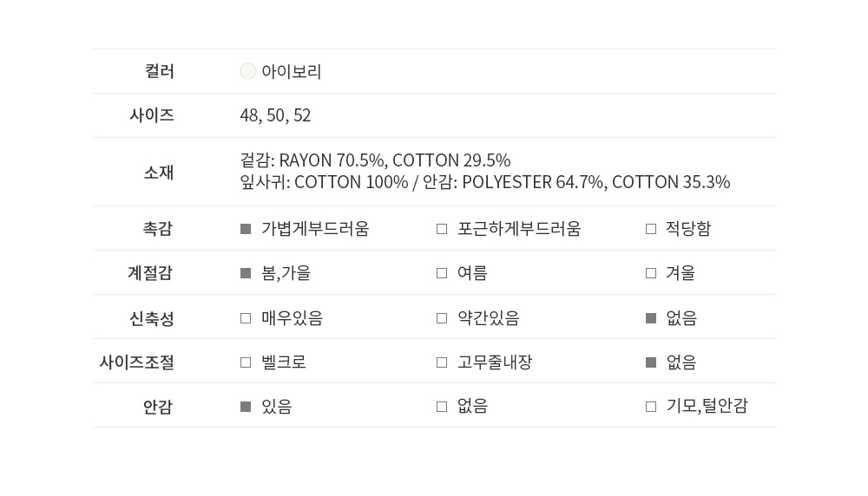Image resolution: width=868 pixels, height=496 pixels.
Task: Tick the 벨크로 size adjustment checkbox
Action: 246,362
